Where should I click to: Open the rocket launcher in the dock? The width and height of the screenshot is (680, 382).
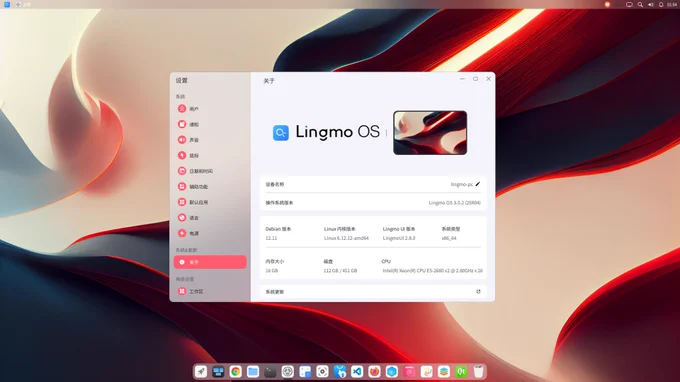click(x=201, y=372)
